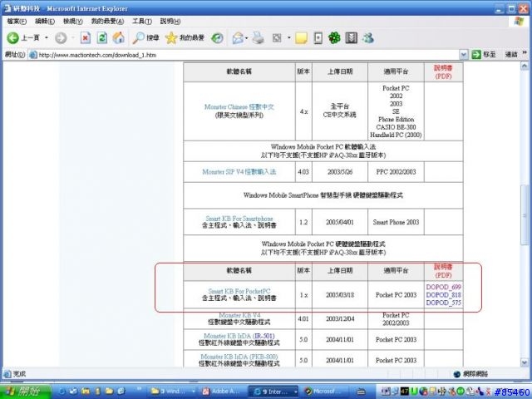Open the 檔案(F) menu
Image resolution: width=532 pixels, height=399 pixels.
(17, 21)
